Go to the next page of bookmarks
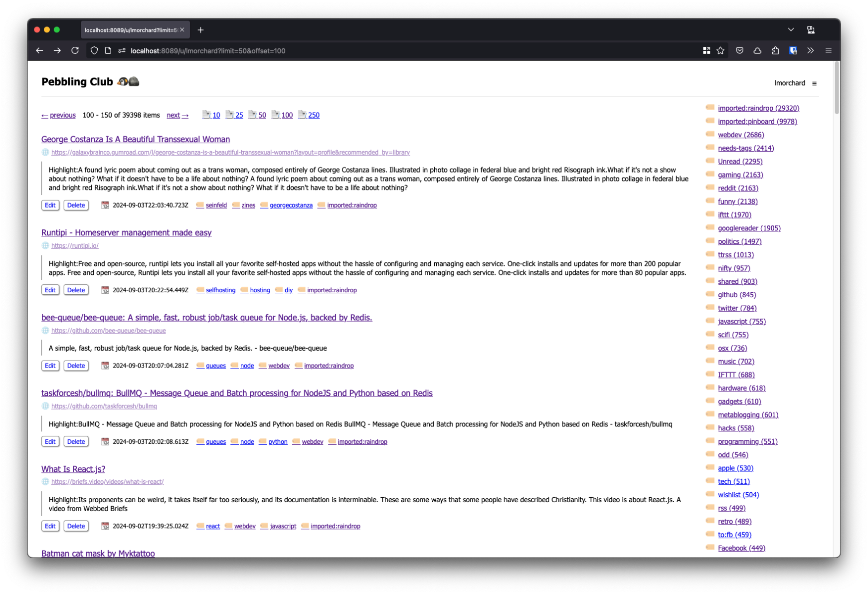Viewport: 868px width, 594px height. pyautogui.click(x=177, y=115)
